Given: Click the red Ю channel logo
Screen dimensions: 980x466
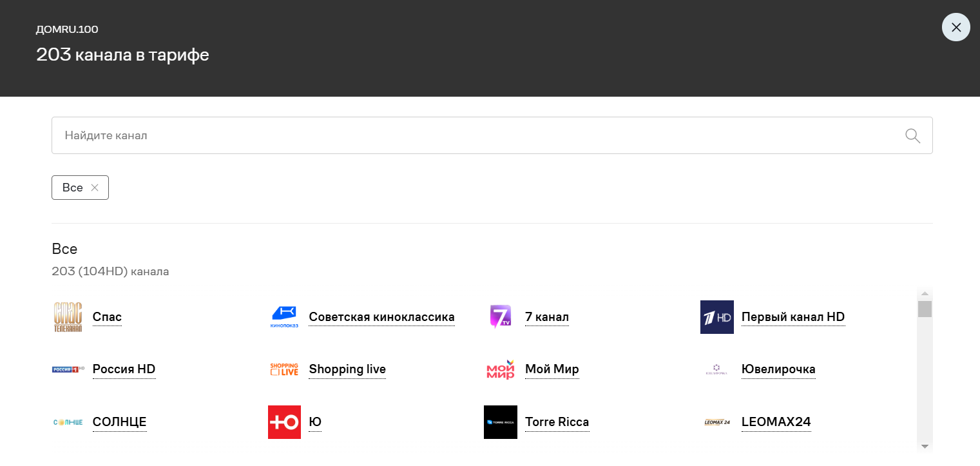Looking at the screenshot, I should pos(284,422).
